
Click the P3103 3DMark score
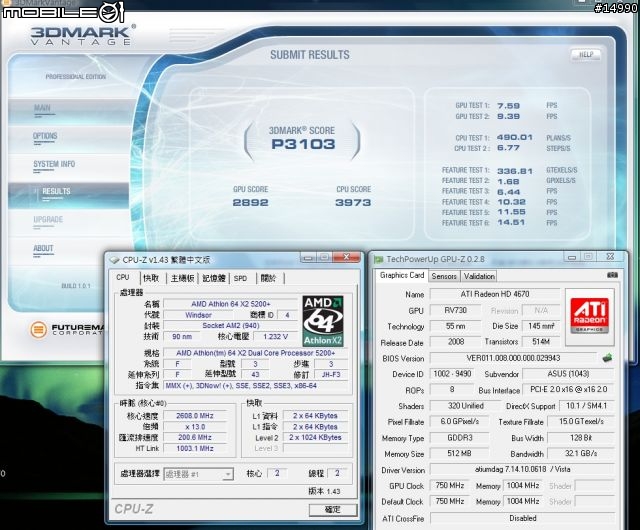(303, 144)
